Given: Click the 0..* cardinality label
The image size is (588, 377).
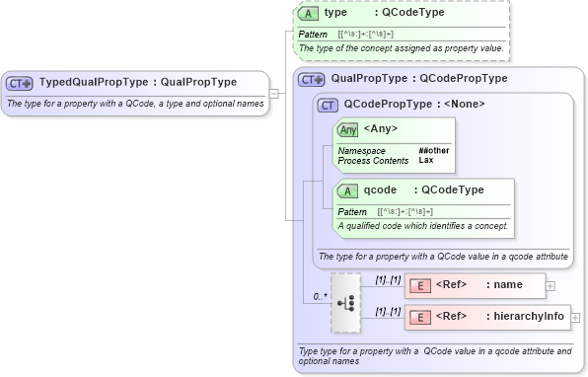Looking at the screenshot, I should click(321, 297).
